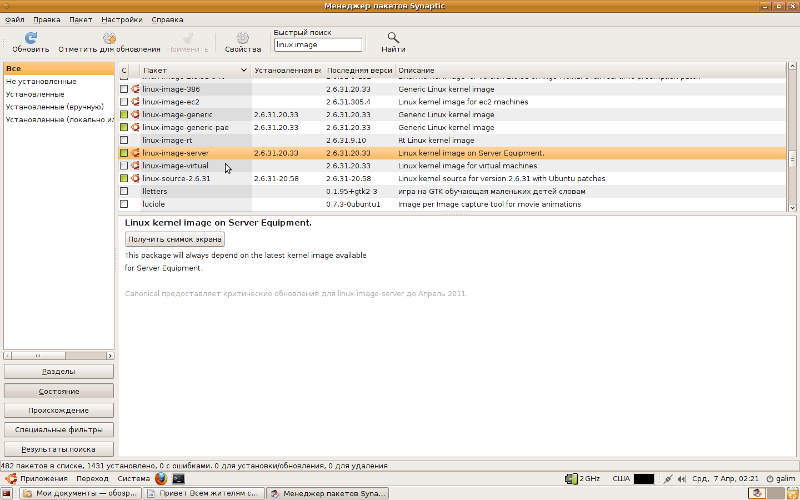The height and width of the screenshot is (500, 800).
Task: Click the Получить снимок экрана button
Action: [175, 239]
